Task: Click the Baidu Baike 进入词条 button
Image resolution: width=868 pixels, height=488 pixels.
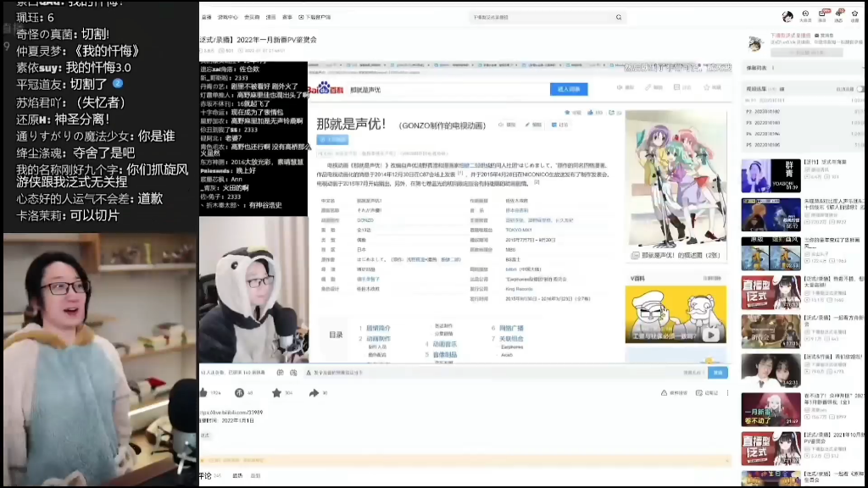Action: coord(569,89)
